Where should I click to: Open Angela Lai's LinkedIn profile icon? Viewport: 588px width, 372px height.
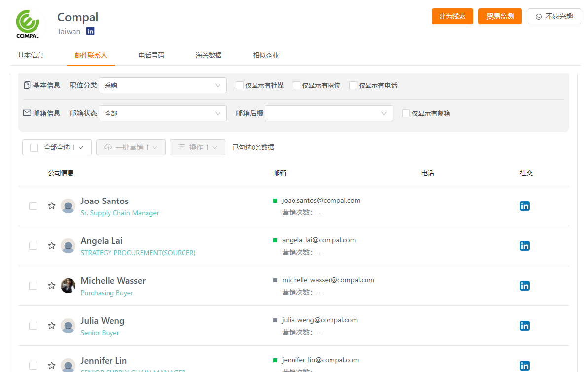tap(525, 246)
